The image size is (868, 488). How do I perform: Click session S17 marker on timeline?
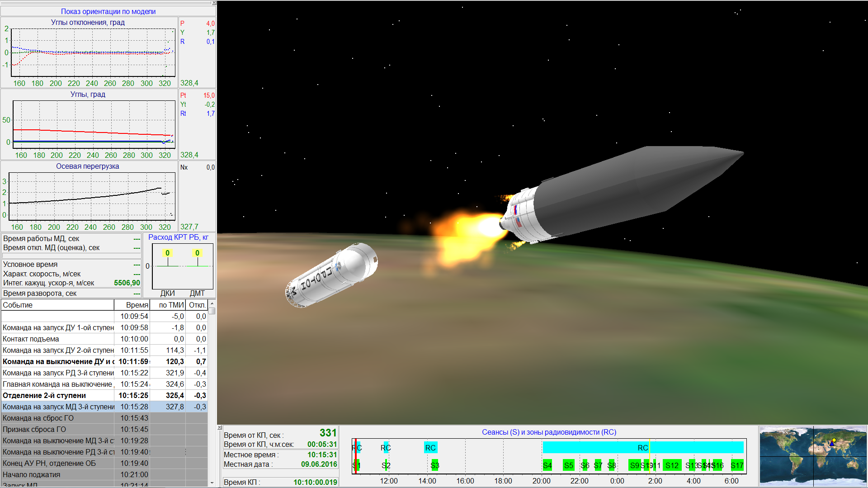click(737, 465)
